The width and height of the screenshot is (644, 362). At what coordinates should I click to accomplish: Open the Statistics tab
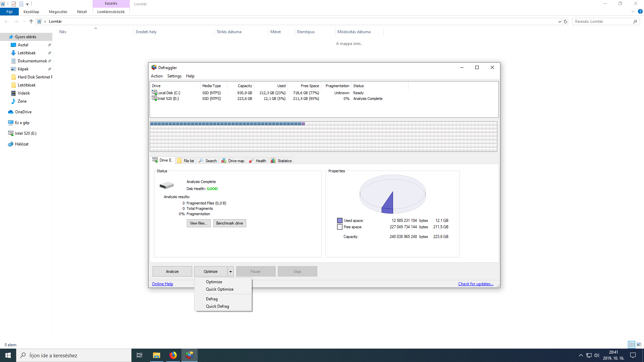[x=281, y=161]
